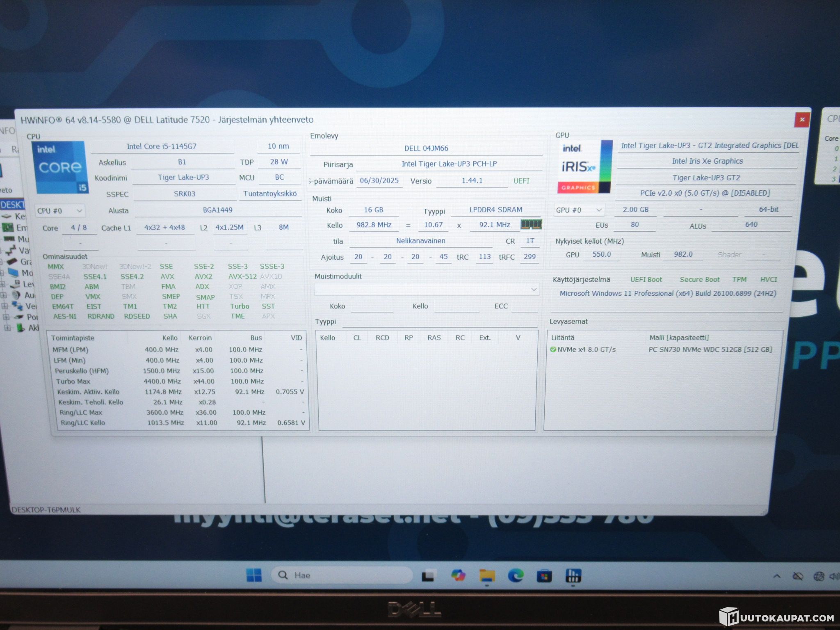Click the 'Turbo Max' row in the operating point table
This screenshot has width=840, height=630.
180,381
